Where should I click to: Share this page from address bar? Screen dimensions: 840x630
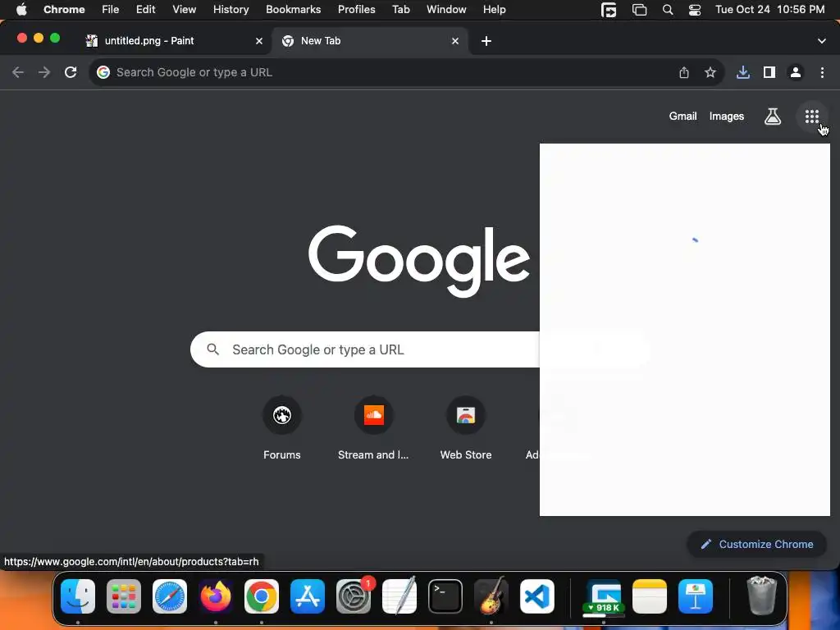pyautogui.click(x=684, y=72)
